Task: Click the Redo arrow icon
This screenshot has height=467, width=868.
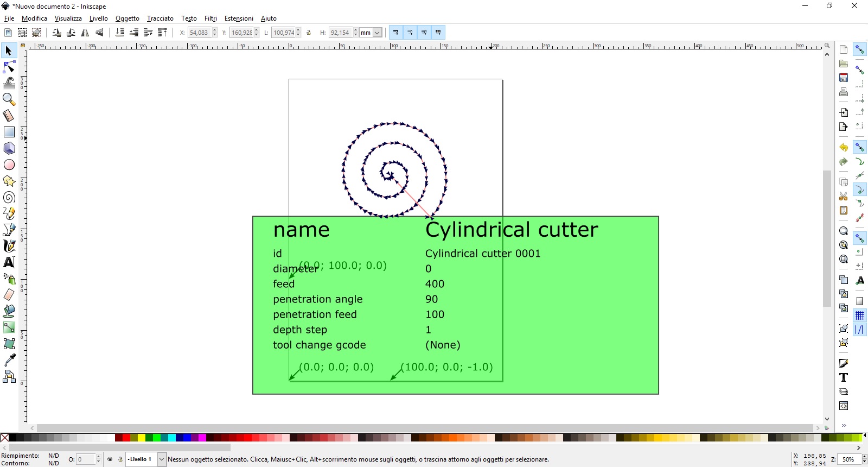Action: click(x=843, y=161)
